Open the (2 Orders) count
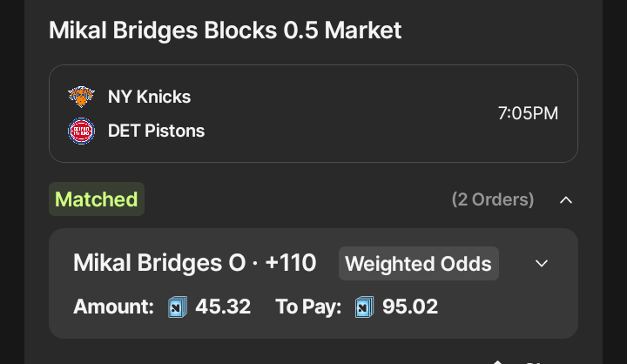Viewport: 627px width, 364px height. click(x=493, y=199)
